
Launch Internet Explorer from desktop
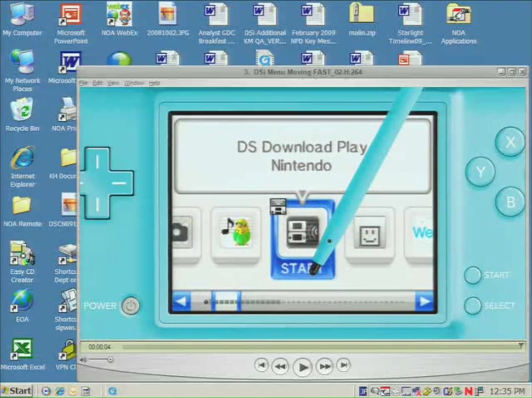[x=22, y=166]
